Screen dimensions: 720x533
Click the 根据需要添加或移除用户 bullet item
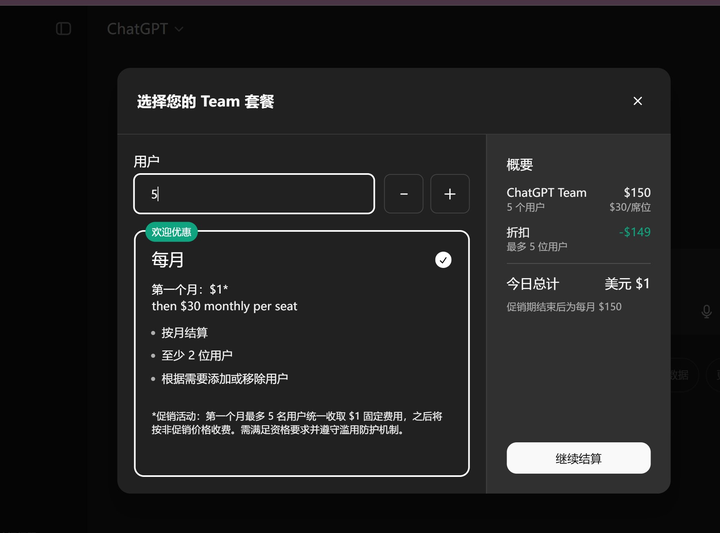225,379
